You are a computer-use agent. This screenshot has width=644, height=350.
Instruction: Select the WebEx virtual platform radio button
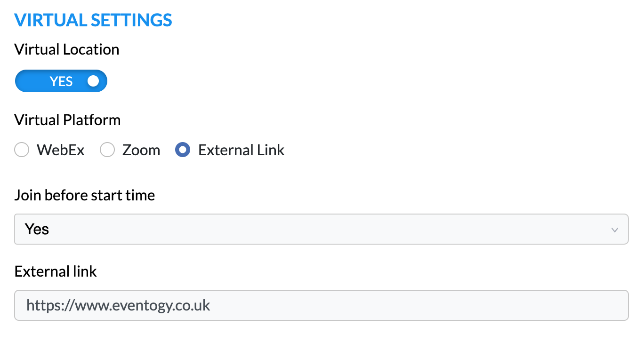(x=22, y=150)
